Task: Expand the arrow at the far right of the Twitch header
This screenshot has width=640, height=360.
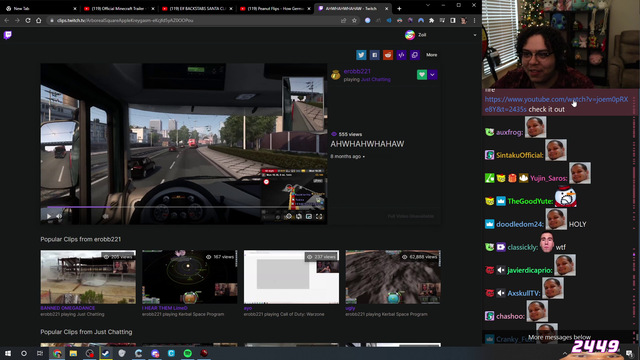Action: 475,35
